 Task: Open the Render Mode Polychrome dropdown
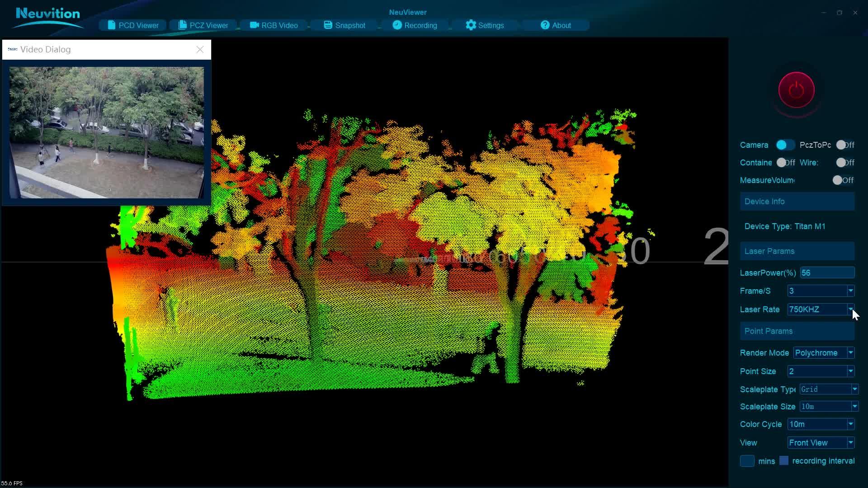click(x=850, y=353)
